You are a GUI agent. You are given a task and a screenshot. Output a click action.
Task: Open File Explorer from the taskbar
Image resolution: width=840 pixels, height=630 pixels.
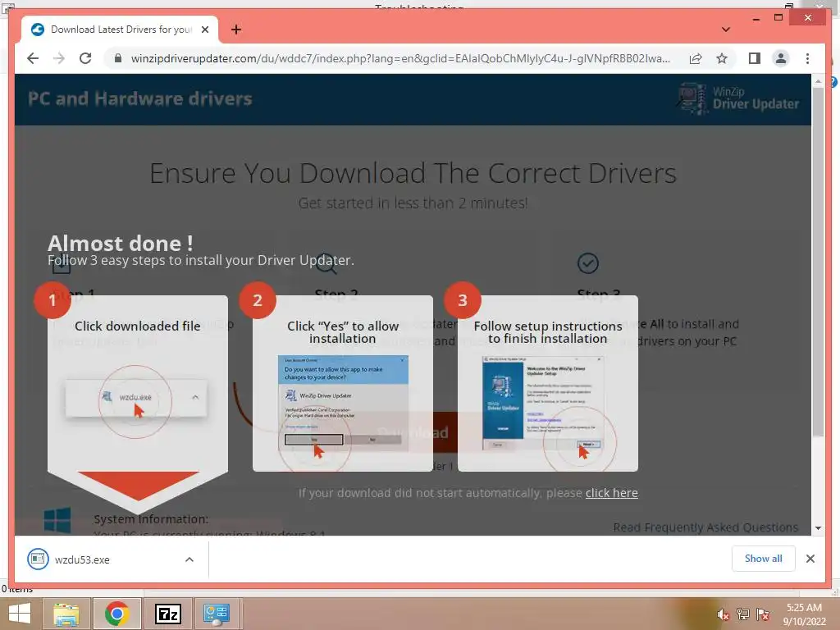coord(66,614)
